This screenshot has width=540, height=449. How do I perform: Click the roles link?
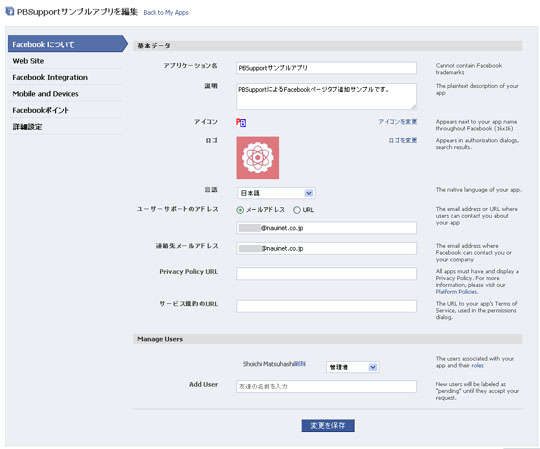point(477,366)
